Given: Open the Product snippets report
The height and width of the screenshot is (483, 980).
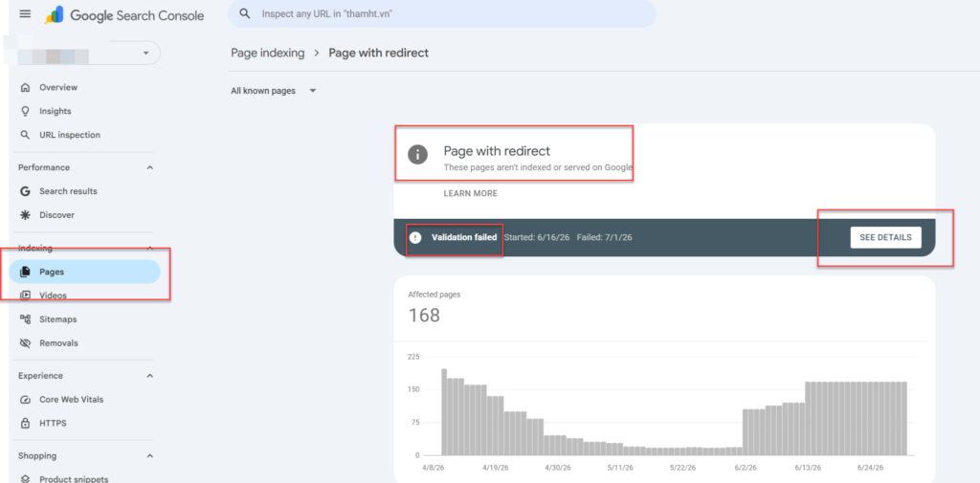Looking at the screenshot, I should [x=74, y=478].
